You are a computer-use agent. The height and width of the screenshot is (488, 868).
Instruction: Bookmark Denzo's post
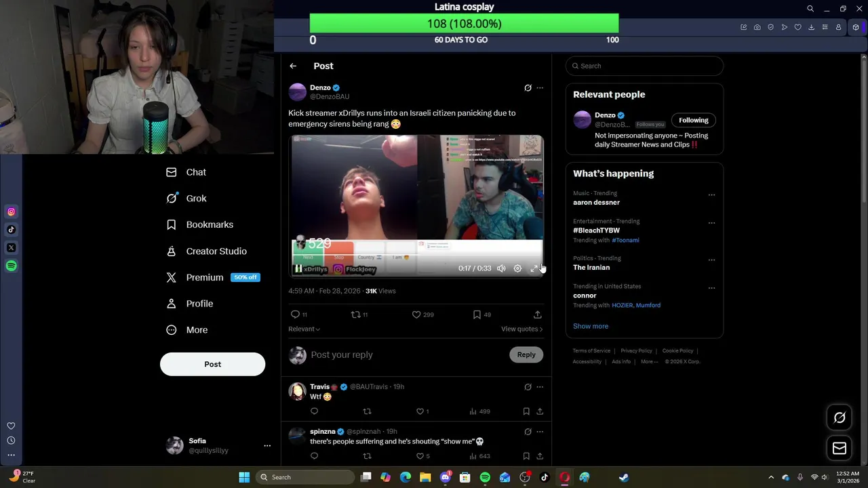click(477, 314)
